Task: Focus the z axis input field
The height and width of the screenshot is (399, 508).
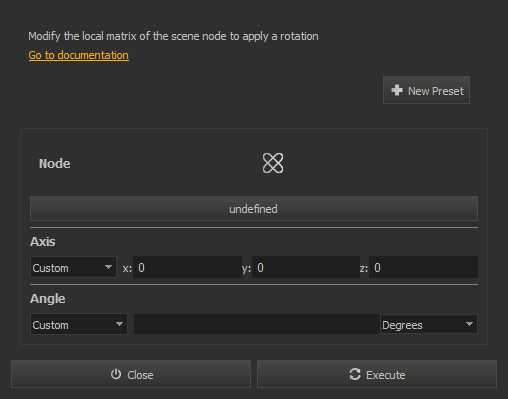Action: (x=423, y=267)
